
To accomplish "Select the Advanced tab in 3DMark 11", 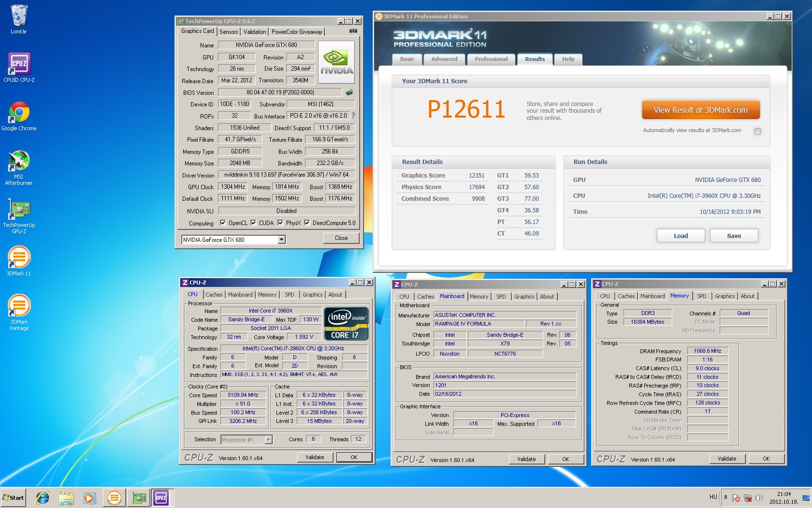I will click(444, 59).
